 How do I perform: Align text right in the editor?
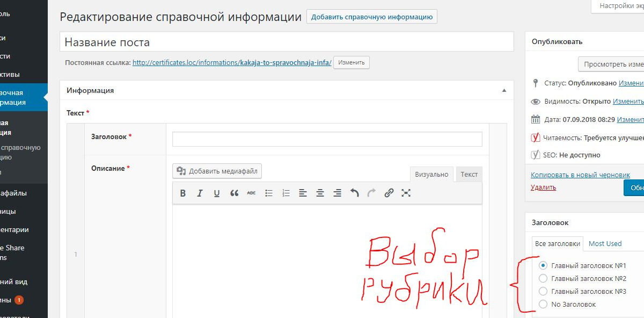pyautogui.click(x=337, y=193)
